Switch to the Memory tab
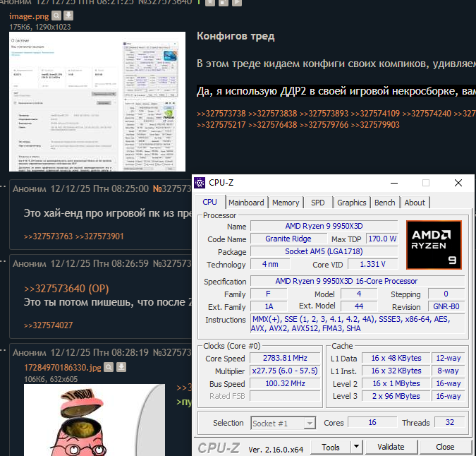 tap(286, 203)
